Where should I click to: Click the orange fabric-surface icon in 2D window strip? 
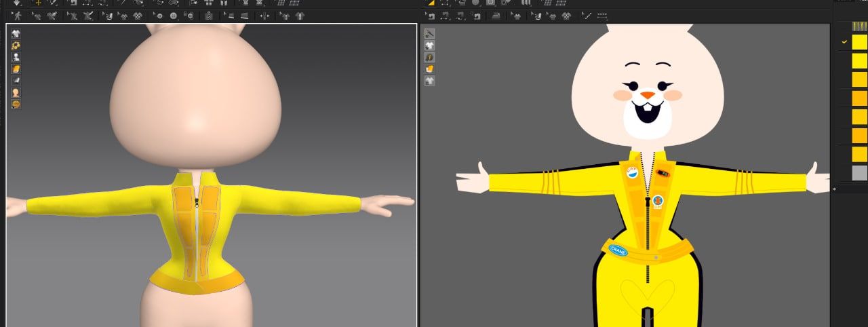click(x=429, y=69)
